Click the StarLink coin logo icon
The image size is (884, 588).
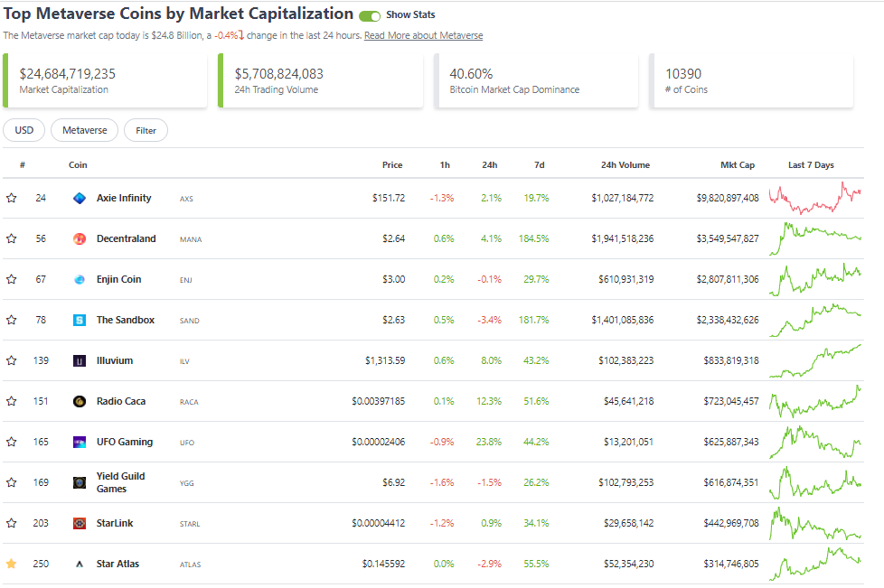tap(80, 523)
